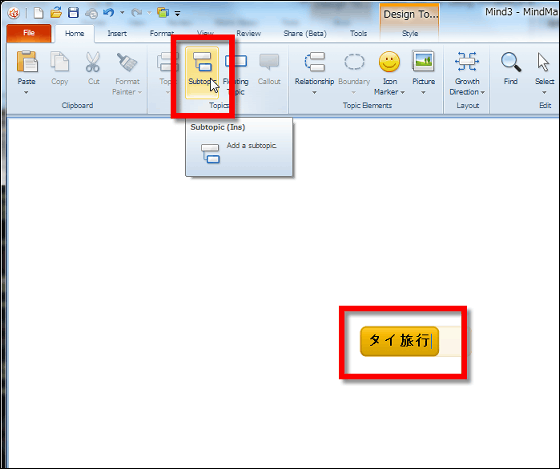This screenshot has width=560, height=469.
Task: Open the Find magnifier tool
Action: tap(511, 68)
